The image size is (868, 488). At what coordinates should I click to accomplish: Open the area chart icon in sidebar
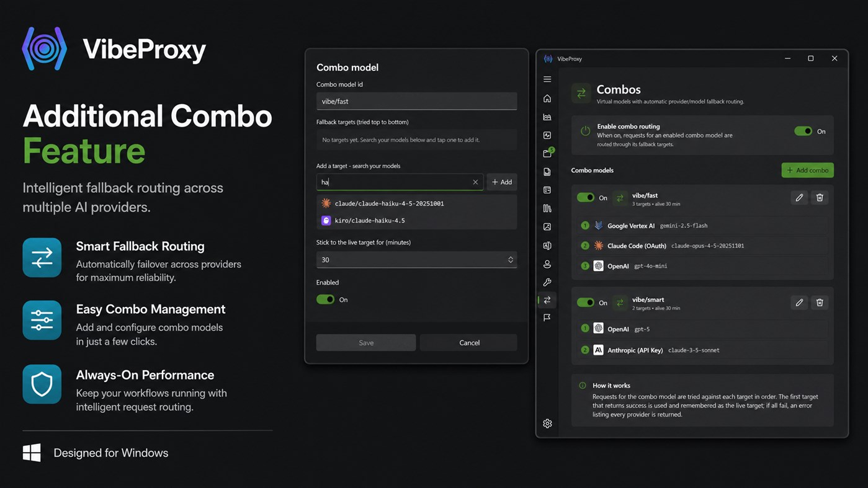547,117
